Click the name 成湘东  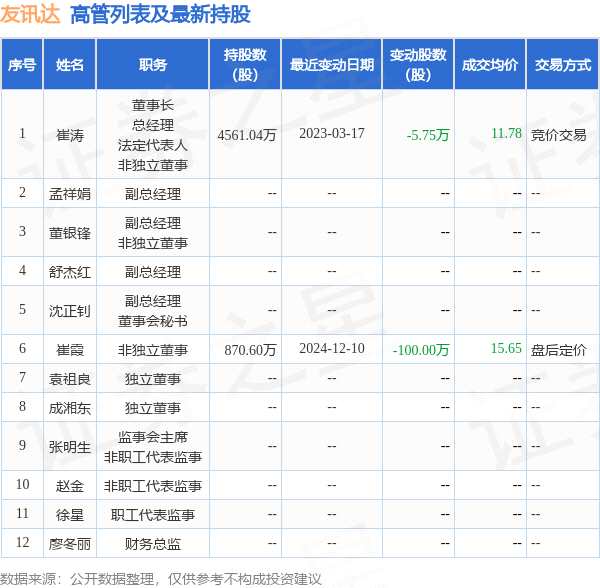70,408
